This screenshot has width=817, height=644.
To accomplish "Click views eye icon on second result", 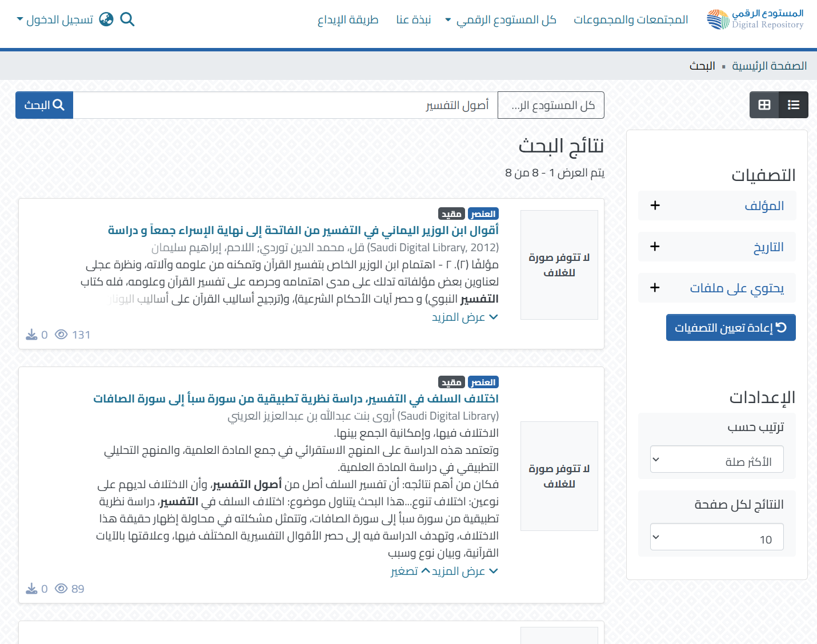I will (61, 589).
